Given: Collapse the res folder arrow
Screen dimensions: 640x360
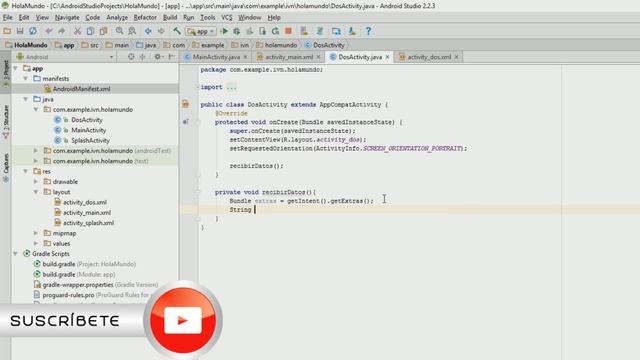Looking at the screenshot, I should 26,171.
